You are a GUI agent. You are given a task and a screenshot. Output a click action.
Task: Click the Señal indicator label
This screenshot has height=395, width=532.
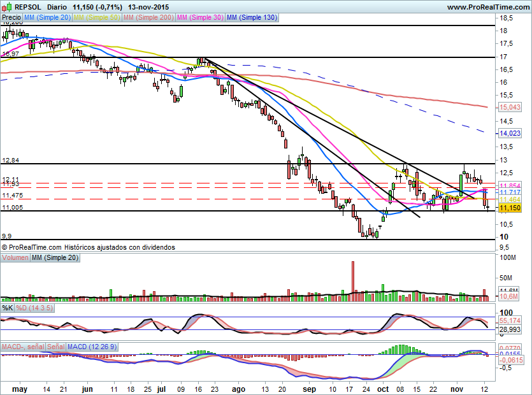(56, 347)
